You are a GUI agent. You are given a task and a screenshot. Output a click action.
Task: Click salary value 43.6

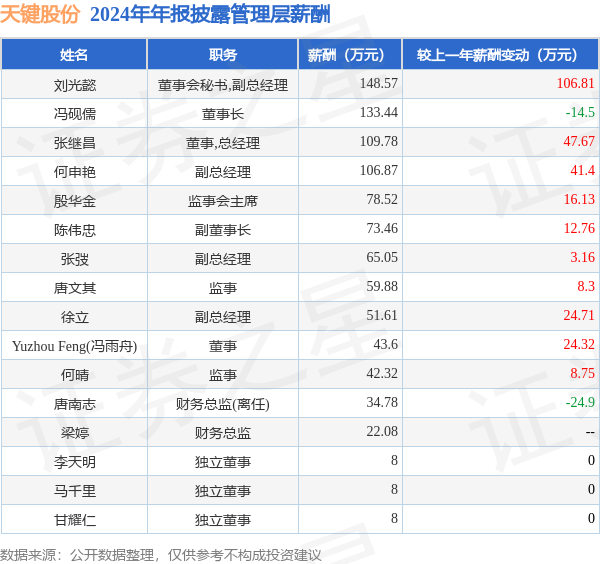385,344
